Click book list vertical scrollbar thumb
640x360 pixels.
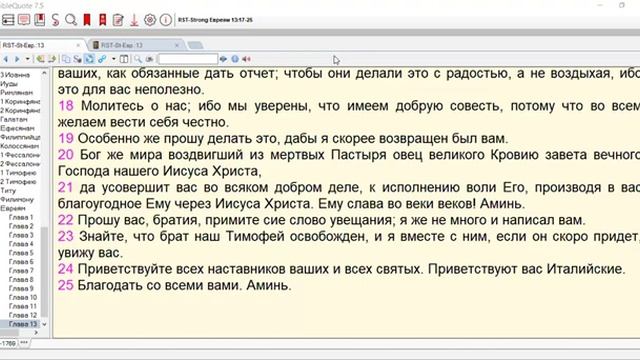pyautogui.click(x=44, y=272)
